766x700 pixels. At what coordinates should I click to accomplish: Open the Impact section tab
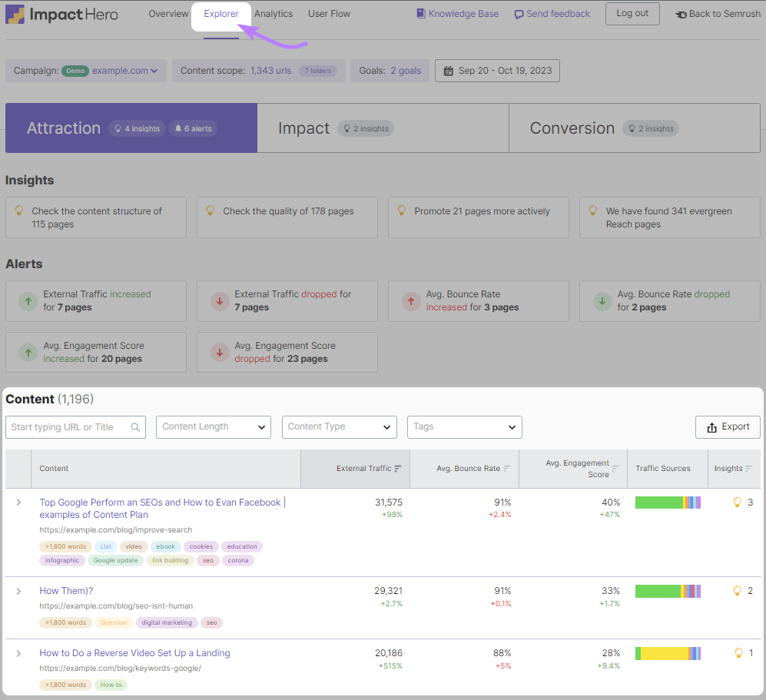pyautogui.click(x=304, y=128)
